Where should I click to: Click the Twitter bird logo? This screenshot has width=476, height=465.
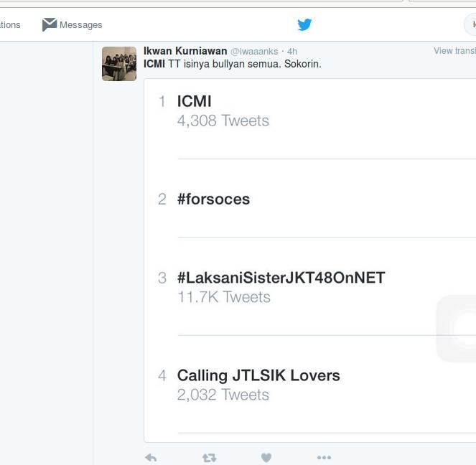click(304, 25)
